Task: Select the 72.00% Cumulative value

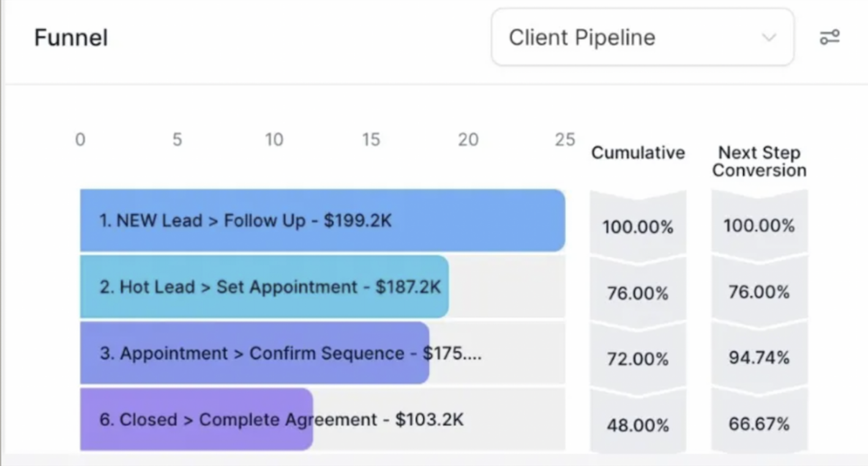Action: coord(638,359)
